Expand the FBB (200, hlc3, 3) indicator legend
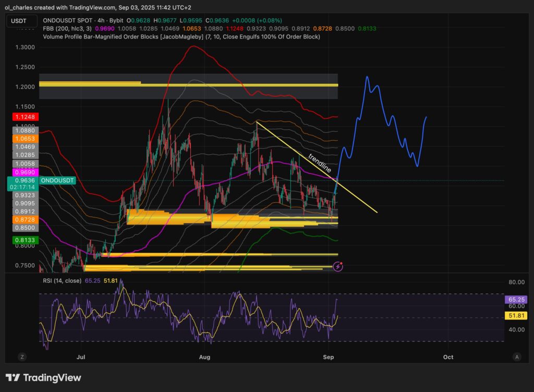This screenshot has width=534, height=392. 68,28
